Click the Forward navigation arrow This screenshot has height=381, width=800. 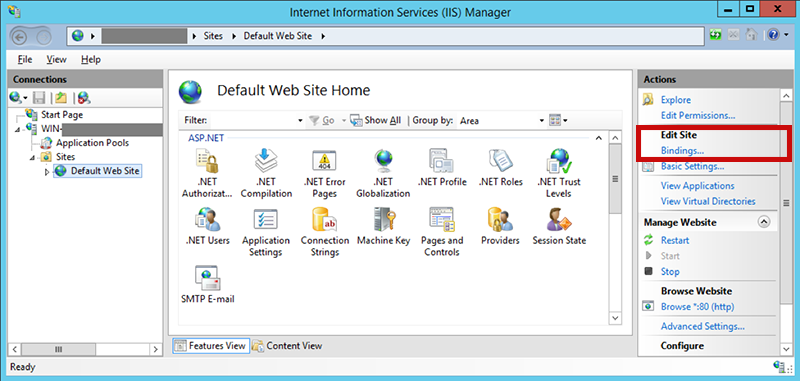(44, 36)
